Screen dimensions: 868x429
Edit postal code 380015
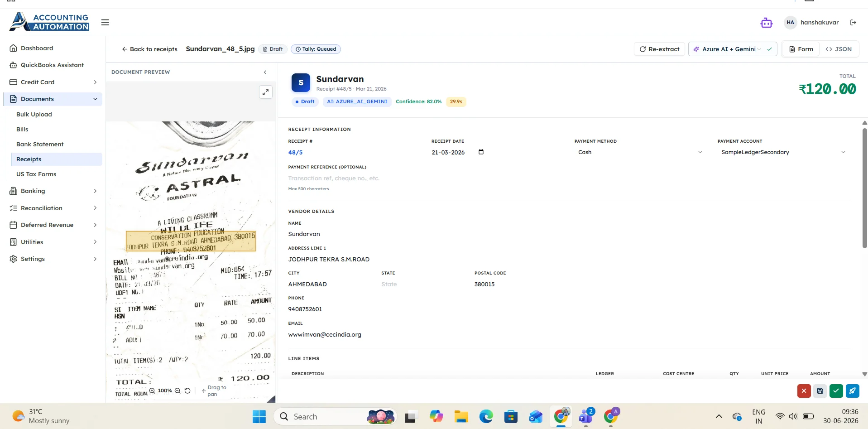518,284
